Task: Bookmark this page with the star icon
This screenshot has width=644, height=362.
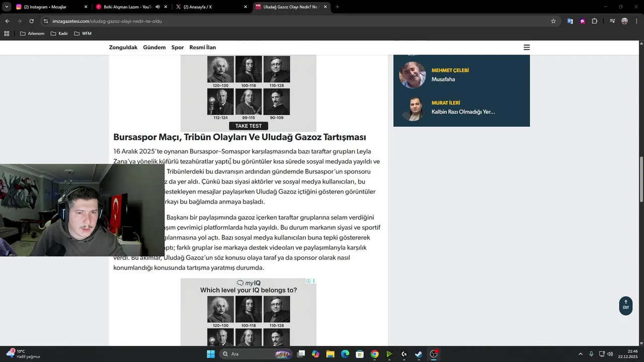Action: pos(553,21)
